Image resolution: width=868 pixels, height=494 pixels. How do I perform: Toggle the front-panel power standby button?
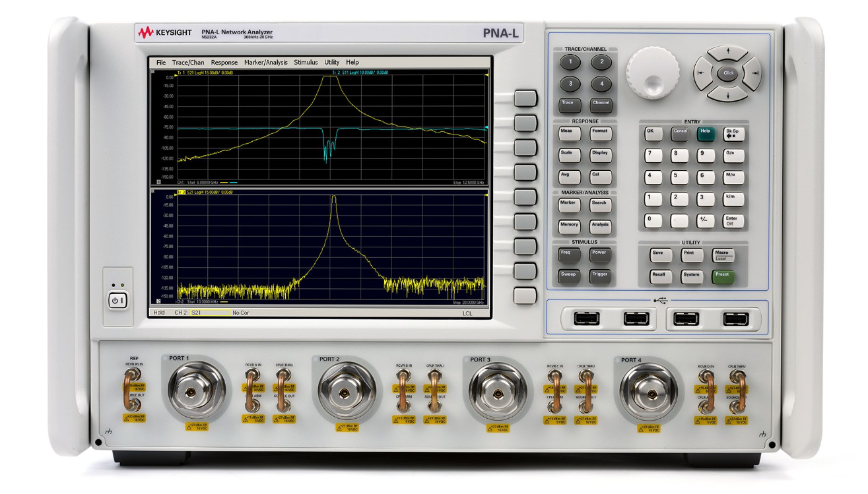117,301
